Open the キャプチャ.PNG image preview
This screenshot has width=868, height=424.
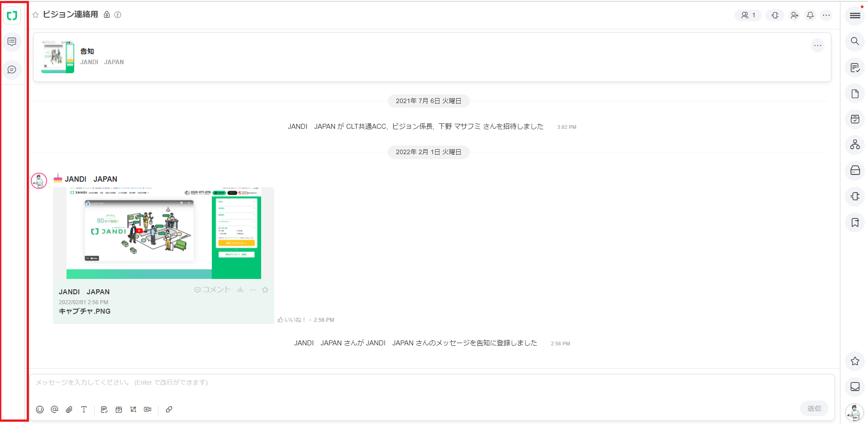pyautogui.click(x=163, y=233)
